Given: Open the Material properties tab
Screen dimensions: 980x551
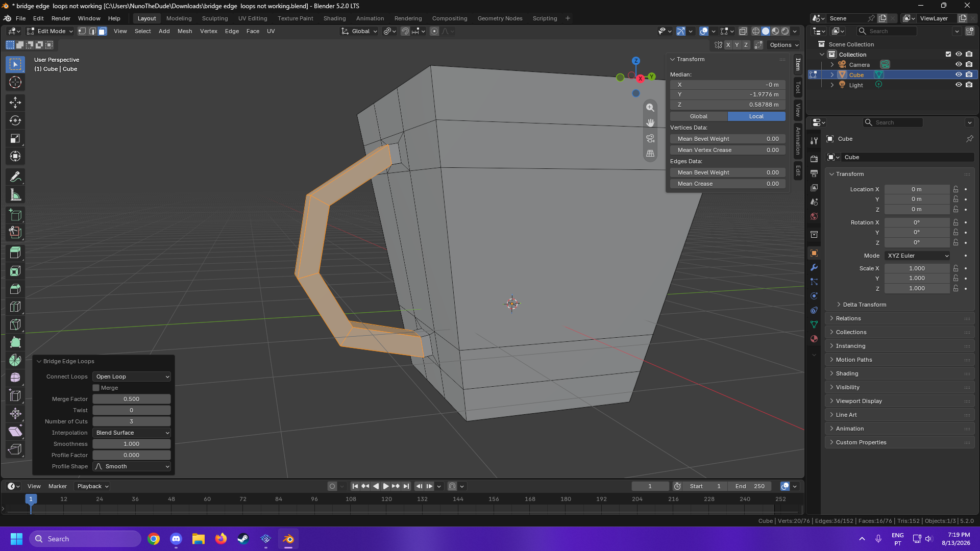Looking at the screenshot, I should click(814, 339).
